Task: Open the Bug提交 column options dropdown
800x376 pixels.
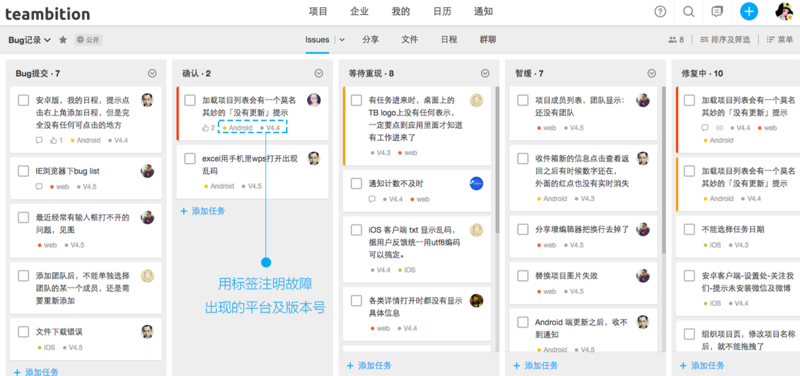Action: [x=152, y=73]
